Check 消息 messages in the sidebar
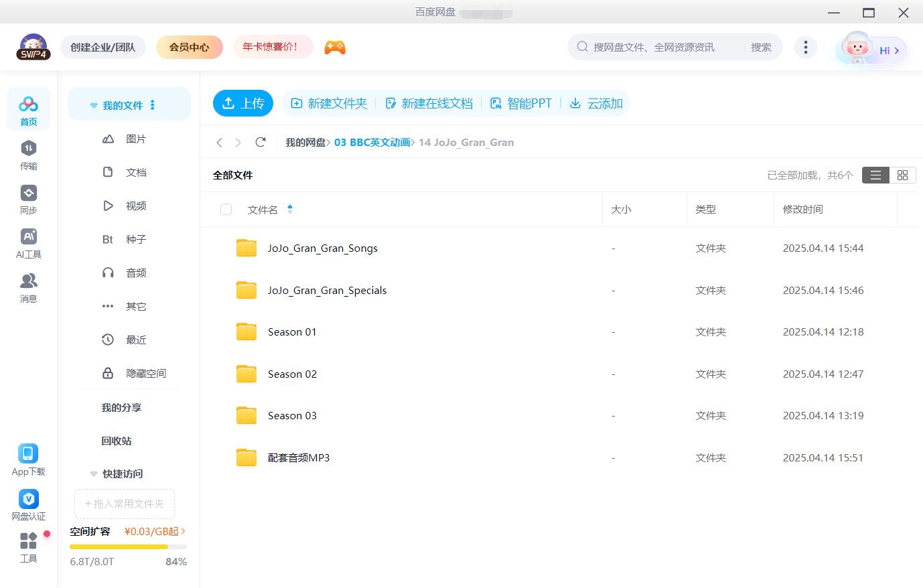 coord(28,287)
